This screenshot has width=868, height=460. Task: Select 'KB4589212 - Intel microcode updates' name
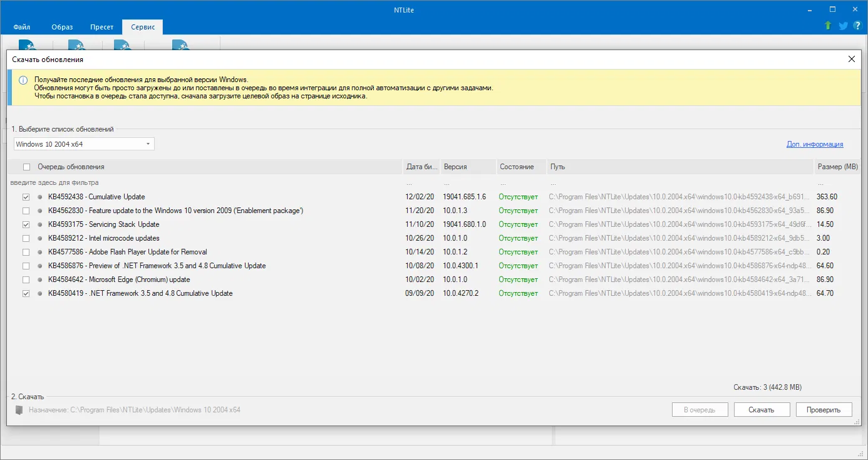[x=104, y=238]
